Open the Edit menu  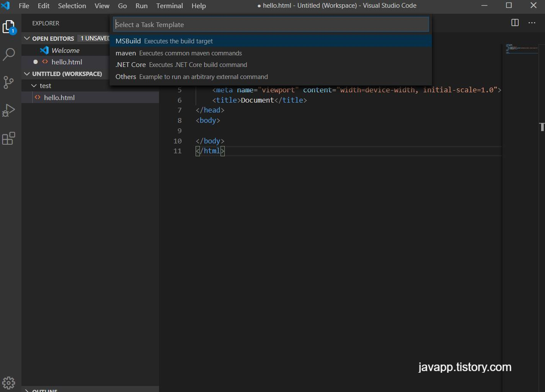[43, 6]
